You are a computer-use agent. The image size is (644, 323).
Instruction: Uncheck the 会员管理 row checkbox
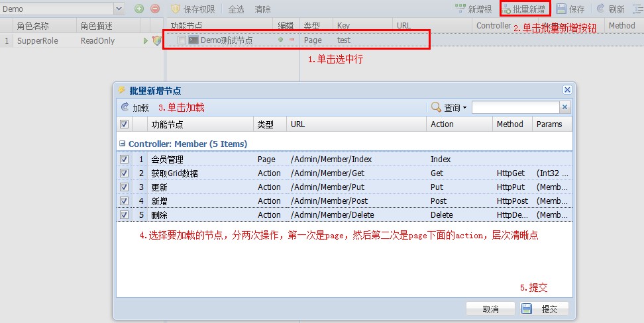125,160
